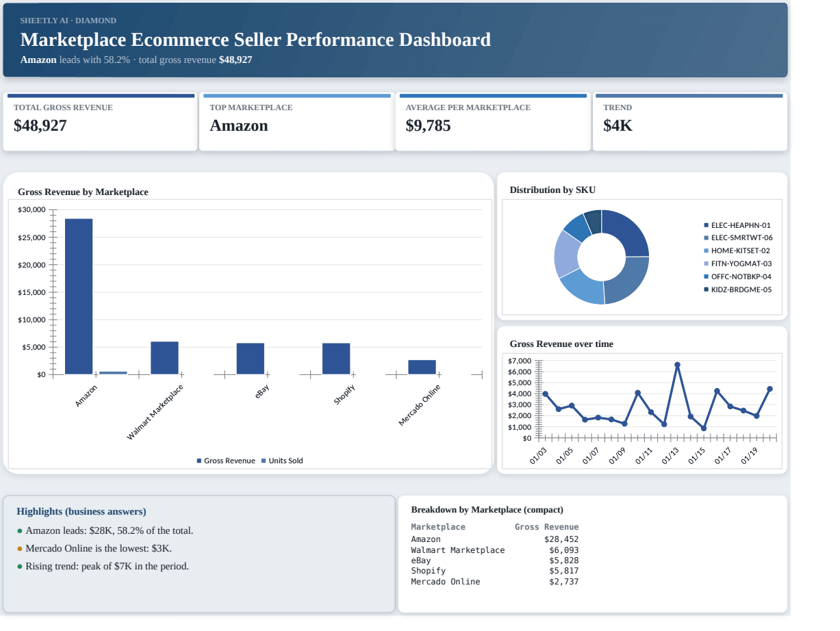Viewport: 840px width, 631px height.
Task: Click the Gross Revenue over time title
Action: coord(561,344)
